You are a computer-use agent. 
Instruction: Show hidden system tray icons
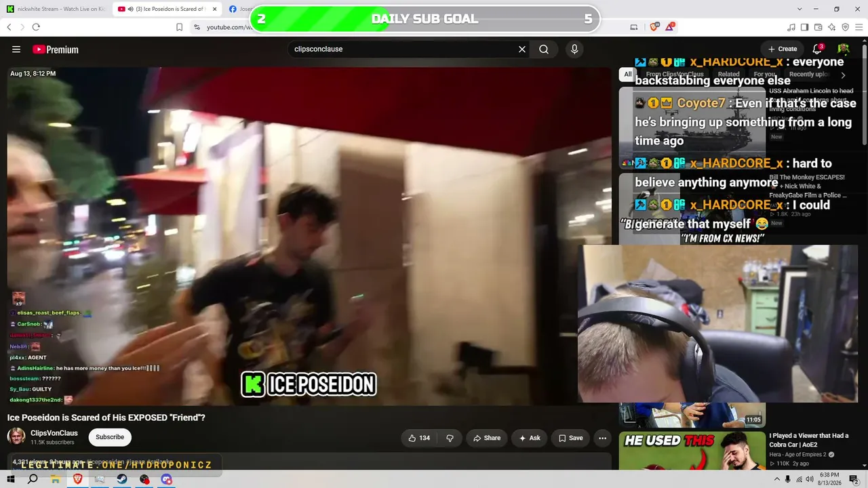click(776, 479)
